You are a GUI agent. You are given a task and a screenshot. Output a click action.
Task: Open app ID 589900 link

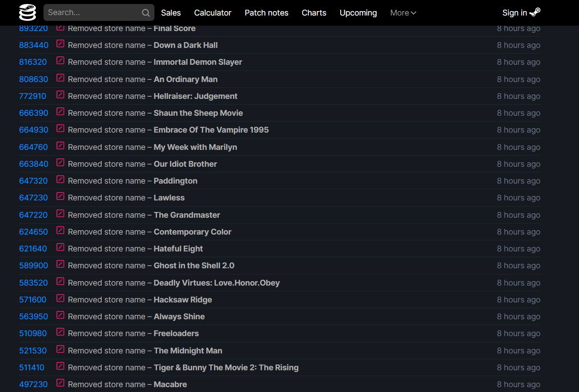tap(34, 266)
